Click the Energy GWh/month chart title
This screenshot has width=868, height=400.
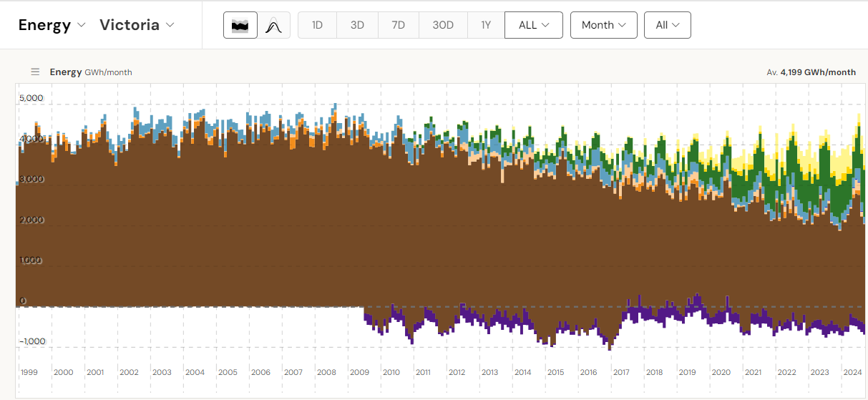click(x=91, y=72)
